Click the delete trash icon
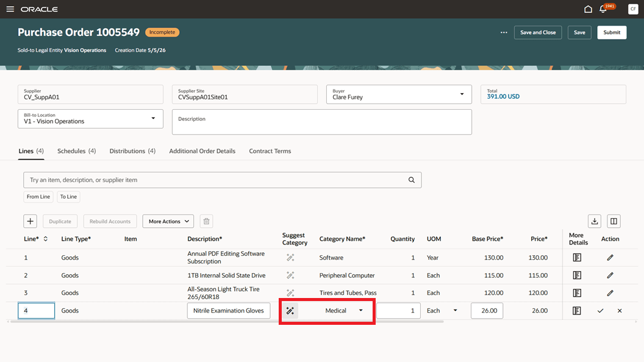This screenshot has width=644, height=362. (206, 221)
